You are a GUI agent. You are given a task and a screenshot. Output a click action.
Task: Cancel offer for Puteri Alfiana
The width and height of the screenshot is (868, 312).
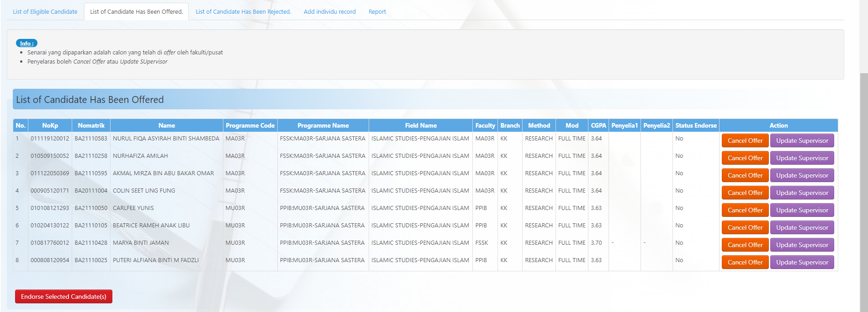tap(745, 263)
